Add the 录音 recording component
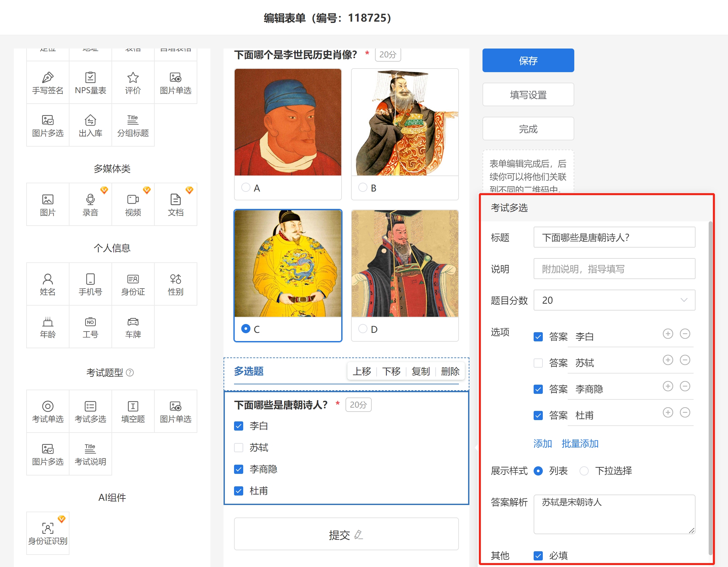The width and height of the screenshot is (728, 567). [90, 204]
